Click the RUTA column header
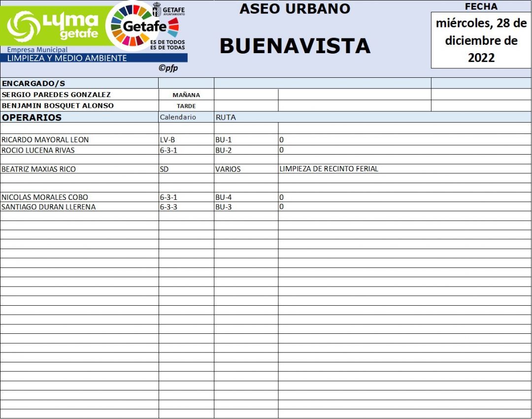 pos(226,117)
